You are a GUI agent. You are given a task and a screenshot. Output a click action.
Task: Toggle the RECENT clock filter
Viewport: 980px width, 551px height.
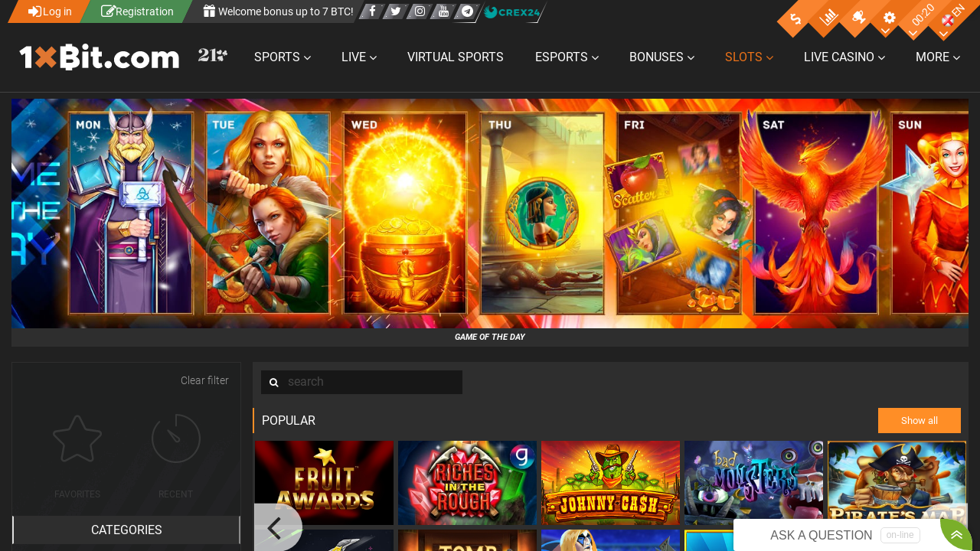click(176, 457)
